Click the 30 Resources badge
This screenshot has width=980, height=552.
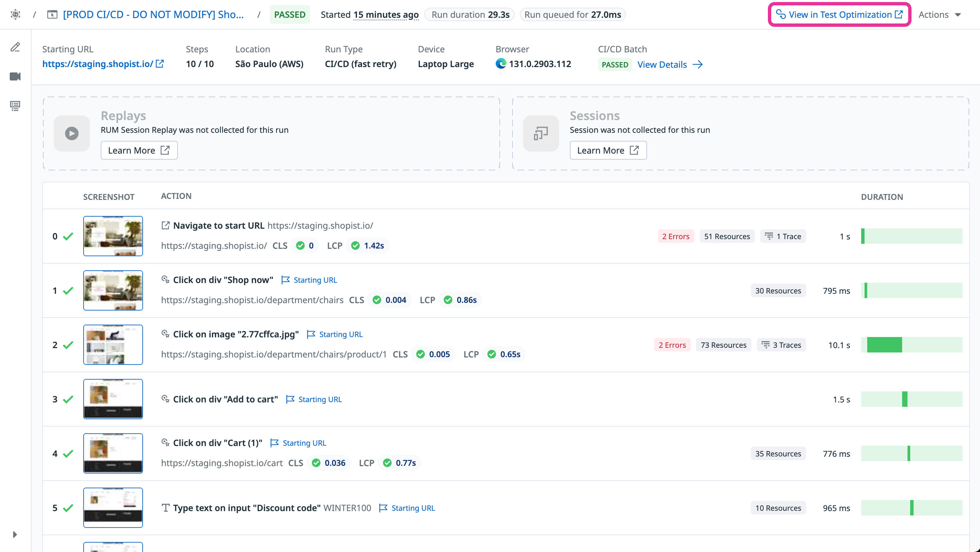click(778, 291)
